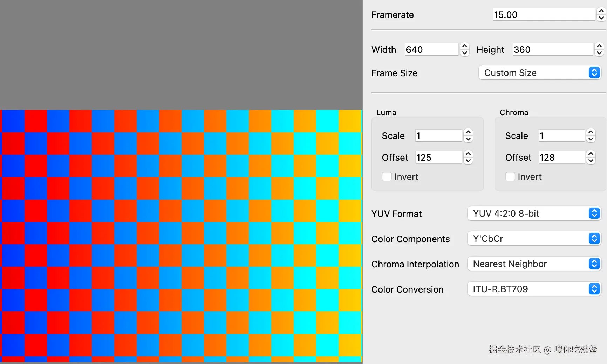Screen dimensions: 607x364
Task: Click the "Chroma" group heading
Action: click(x=514, y=112)
